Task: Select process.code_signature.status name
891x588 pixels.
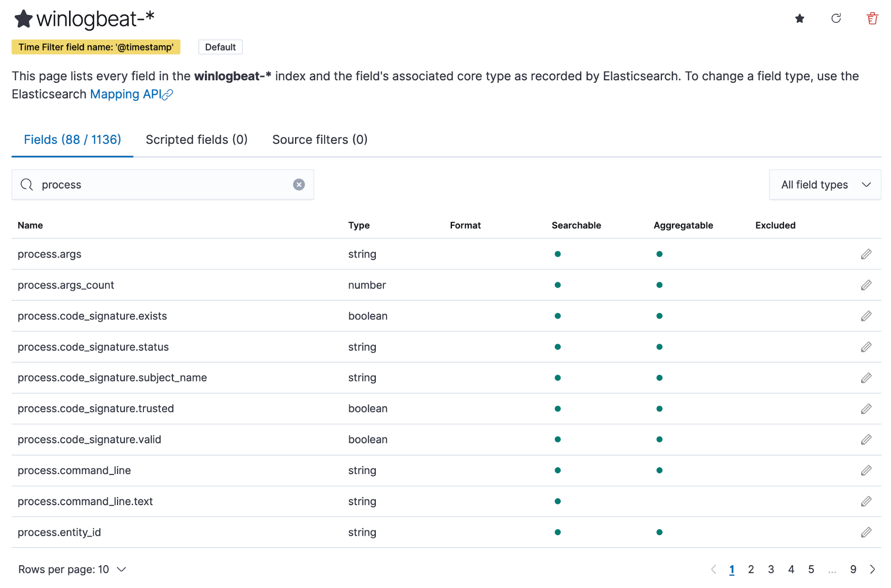Action: coord(93,347)
